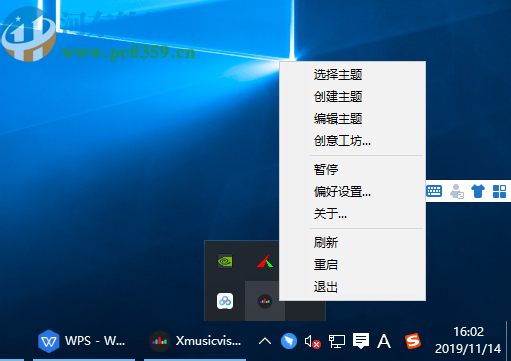Screen dimensions: 511x361
Task: Switch to the Xmusicvis... taskbar button
Action: coord(195,341)
